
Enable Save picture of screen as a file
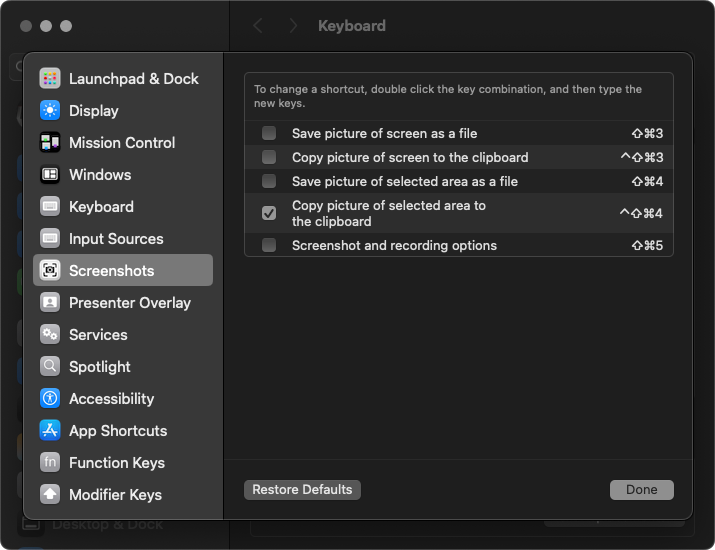click(x=269, y=133)
